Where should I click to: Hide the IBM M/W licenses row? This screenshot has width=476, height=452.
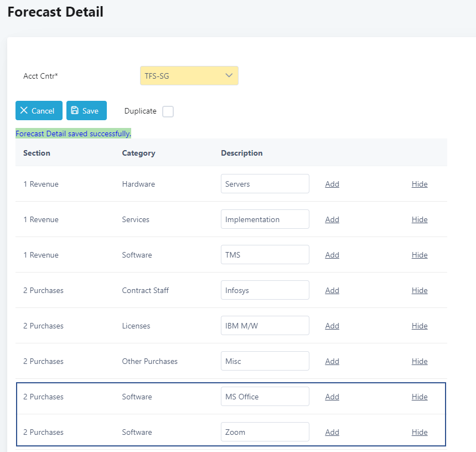point(420,326)
